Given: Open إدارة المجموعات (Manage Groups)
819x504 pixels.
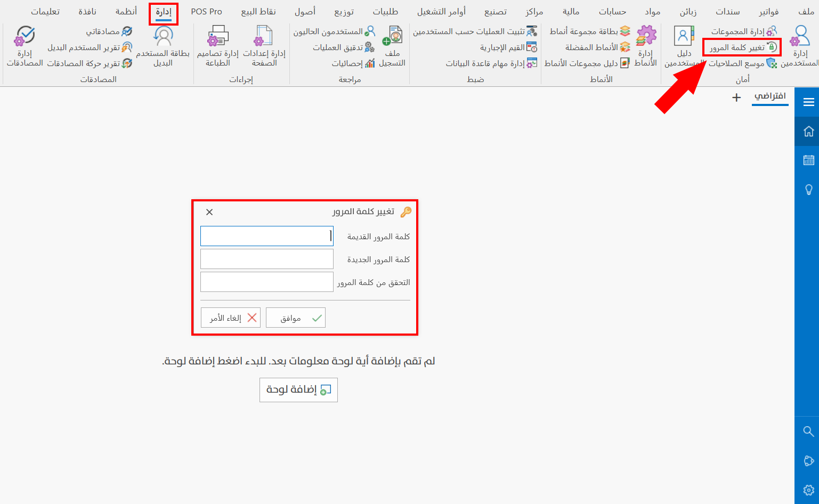Looking at the screenshot, I should [x=743, y=30].
